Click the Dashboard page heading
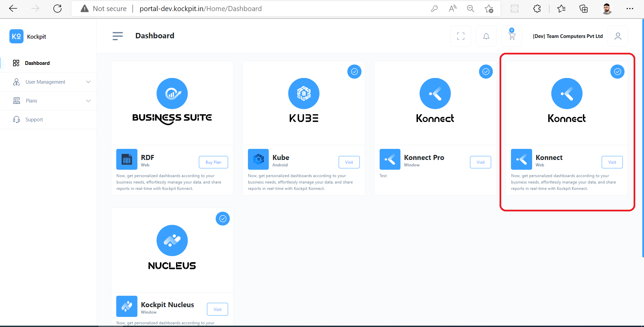Screen dimensions: 644x327 pos(155,36)
